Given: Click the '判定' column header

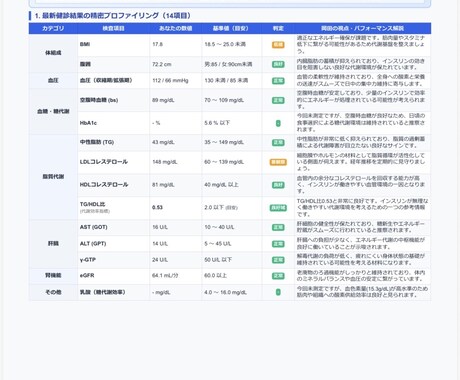Looking at the screenshot, I should pyautogui.click(x=278, y=28).
